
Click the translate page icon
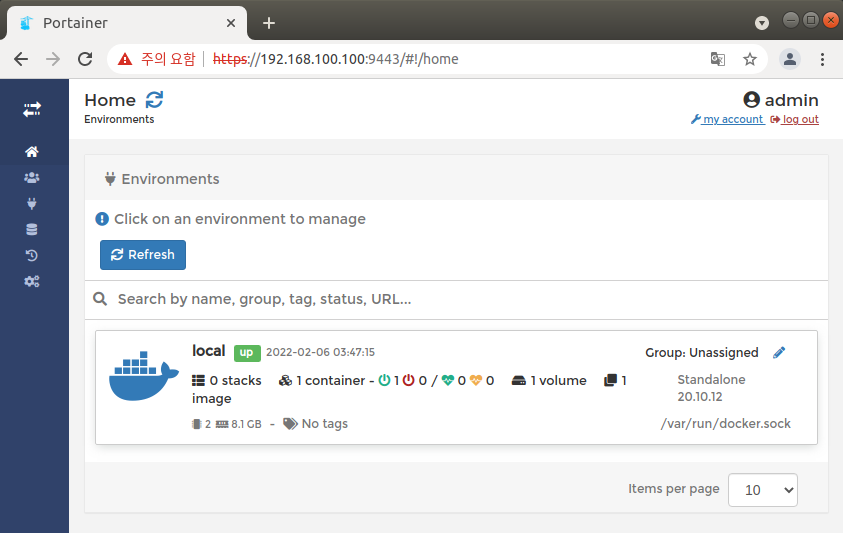click(718, 59)
